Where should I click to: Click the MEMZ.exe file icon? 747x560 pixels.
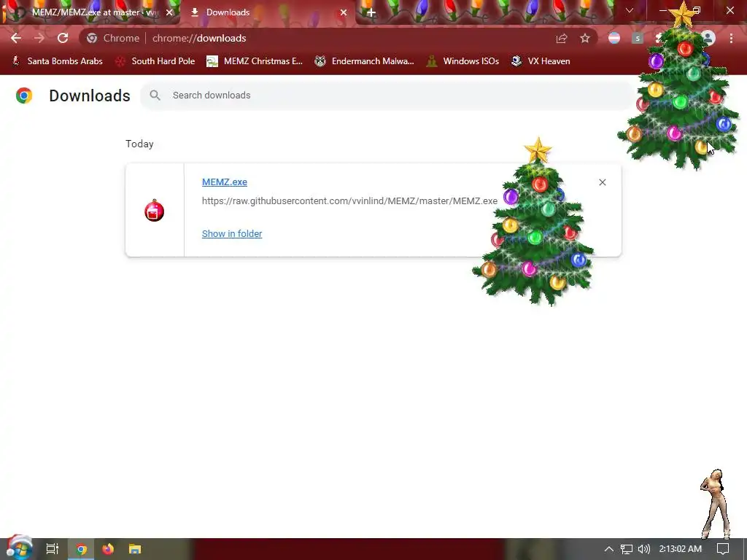coord(155,211)
